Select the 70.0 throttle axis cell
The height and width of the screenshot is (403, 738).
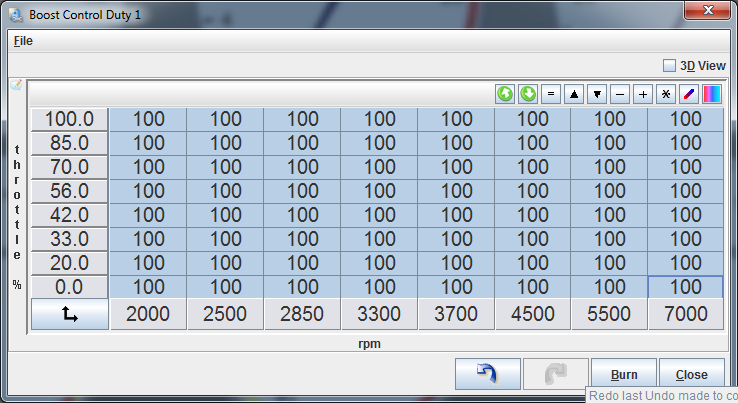tap(70, 167)
